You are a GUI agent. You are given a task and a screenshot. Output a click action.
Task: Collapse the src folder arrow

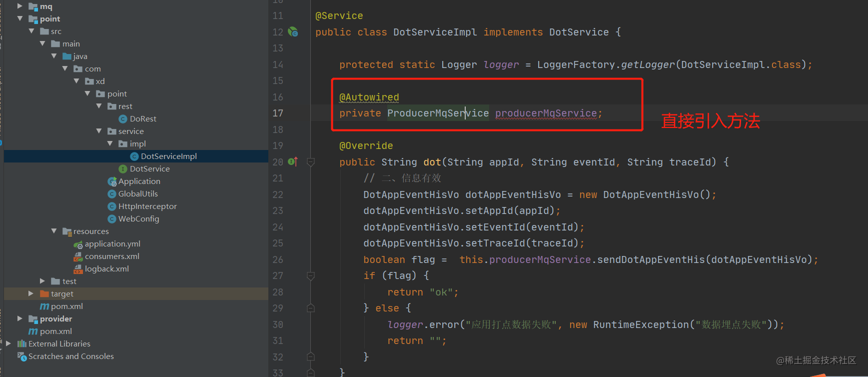coord(31,31)
